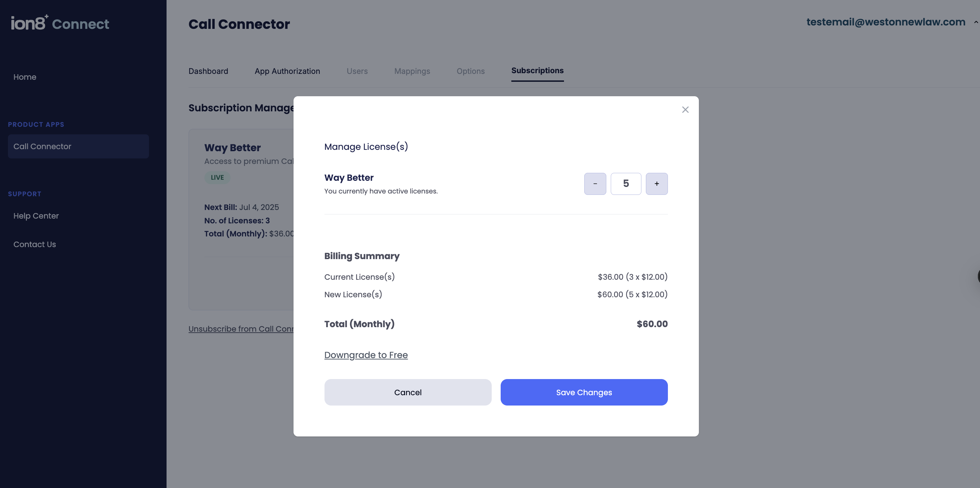The width and height of the screenshot is (980, 488).
Task: Open the App Authorization tab
Action: point(287,71)
